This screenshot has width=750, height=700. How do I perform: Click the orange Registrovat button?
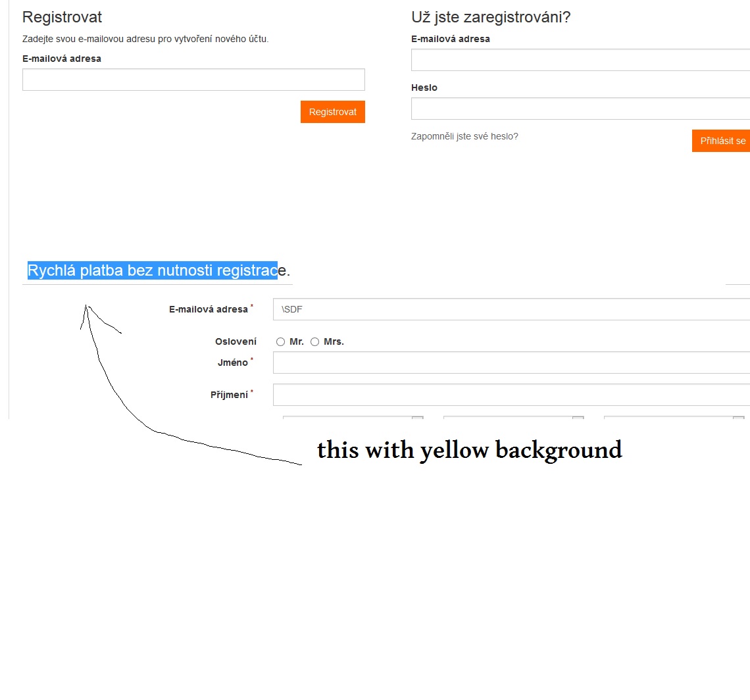pos(332,111)
